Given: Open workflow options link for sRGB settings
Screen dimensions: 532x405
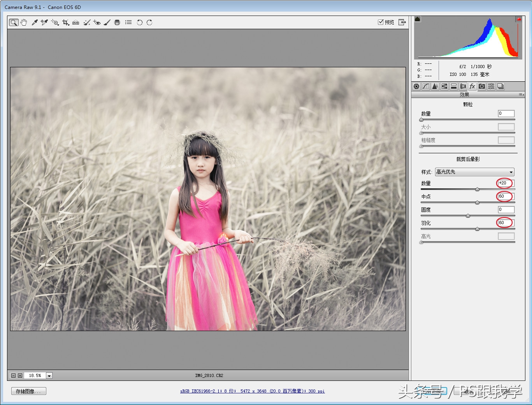Looking at the screenshot, I should (x=252, y=391).
